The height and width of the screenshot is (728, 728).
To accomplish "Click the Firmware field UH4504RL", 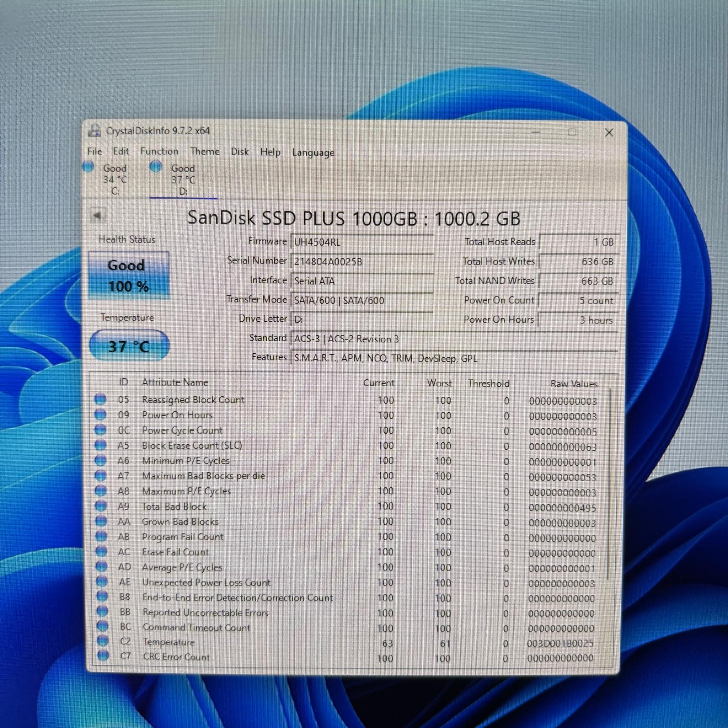I will coord(362,242).
